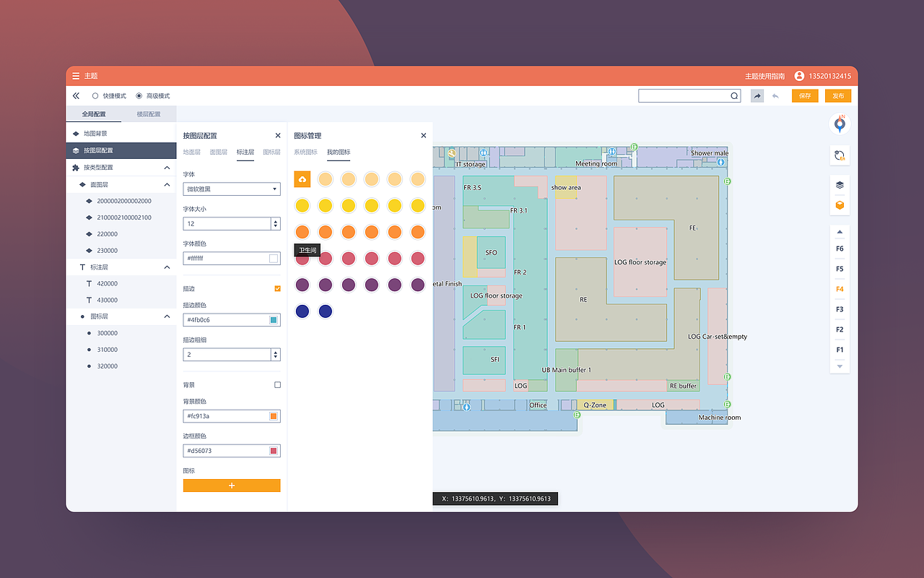Select last orange icon in the third row
Image resolution: width=924 pixels, height=578 pixels.
[x=418, y=232]
